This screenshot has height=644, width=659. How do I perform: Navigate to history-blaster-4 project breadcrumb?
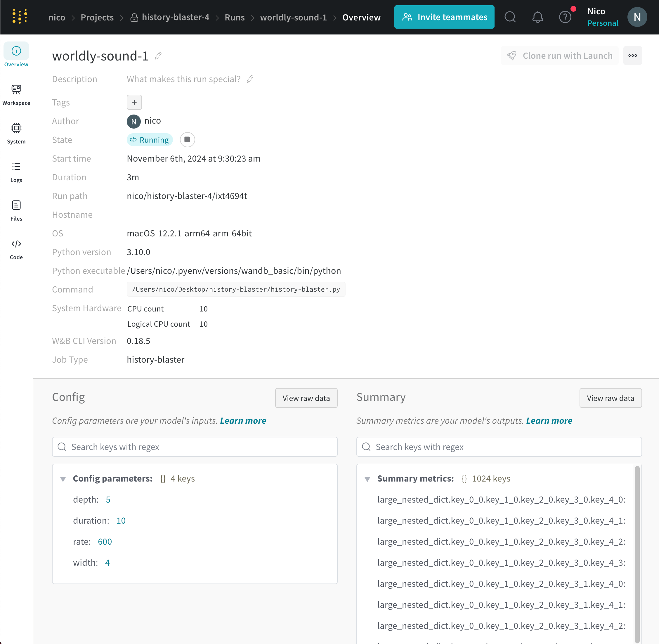click(x=175, y=17)
